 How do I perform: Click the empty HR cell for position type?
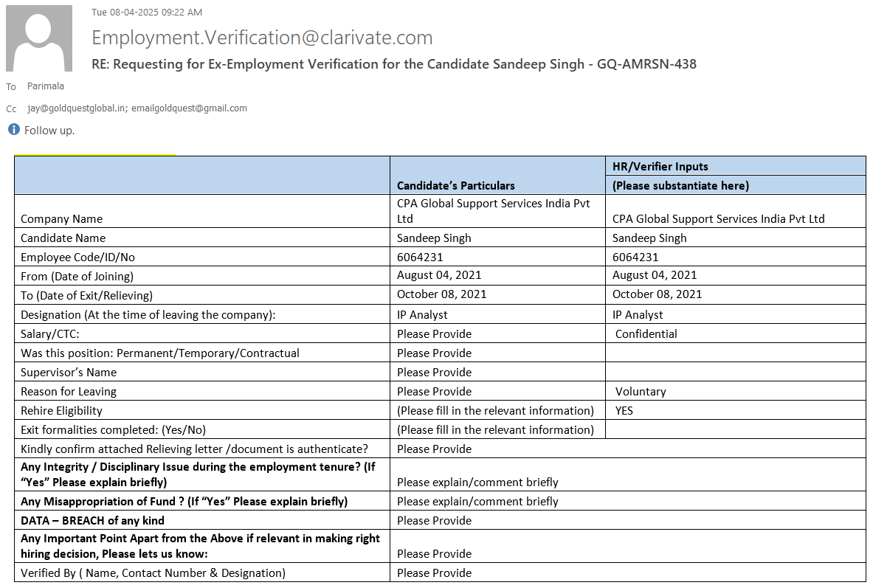[736, 353]
